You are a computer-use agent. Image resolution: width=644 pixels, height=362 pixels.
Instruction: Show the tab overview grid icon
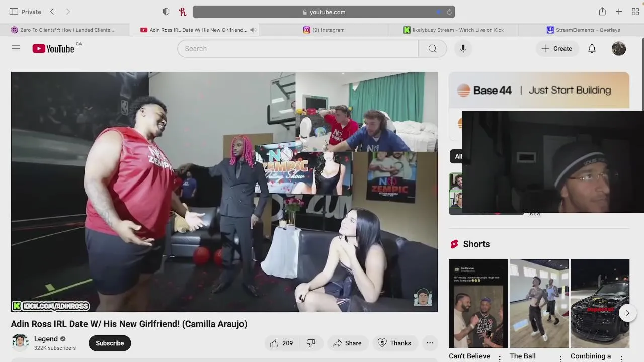pos(635,12)
